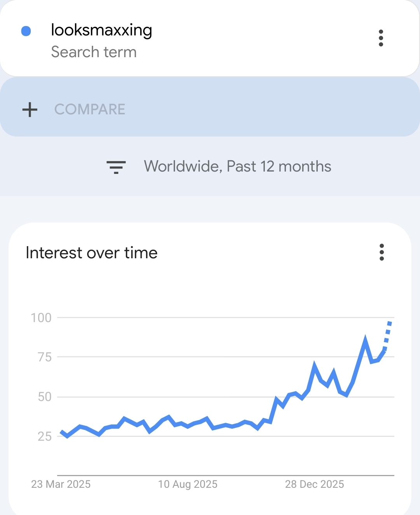Click the start of the trend line

pyautogui.click(x=62, y=432)
